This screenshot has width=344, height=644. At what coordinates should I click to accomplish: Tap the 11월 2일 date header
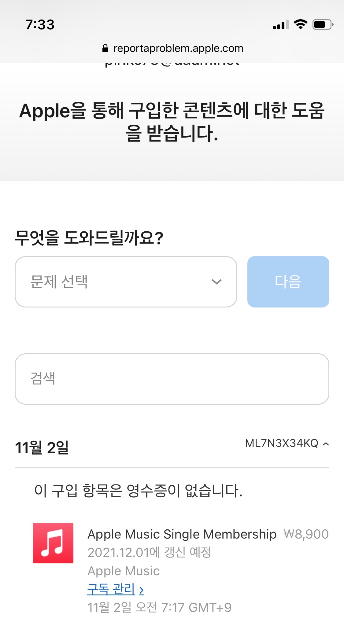click(x=42, y=448)
